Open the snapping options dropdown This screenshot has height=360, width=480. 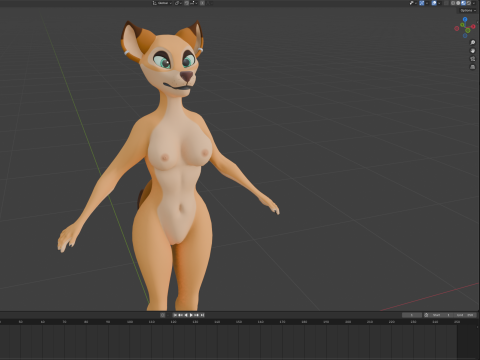(x=194, y=3)
